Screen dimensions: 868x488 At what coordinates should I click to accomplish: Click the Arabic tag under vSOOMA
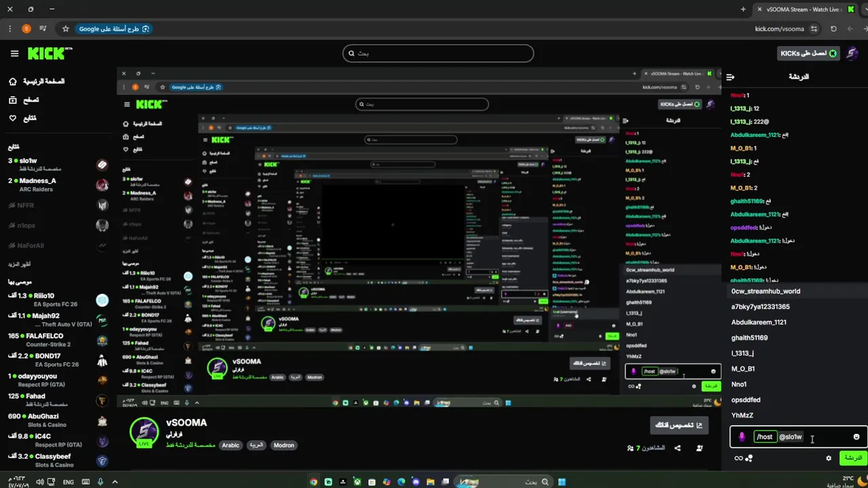coord(231,445)
